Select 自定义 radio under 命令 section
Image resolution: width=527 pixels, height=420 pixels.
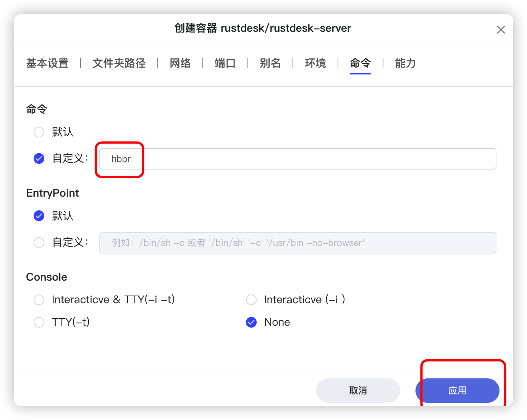(39, 158)
